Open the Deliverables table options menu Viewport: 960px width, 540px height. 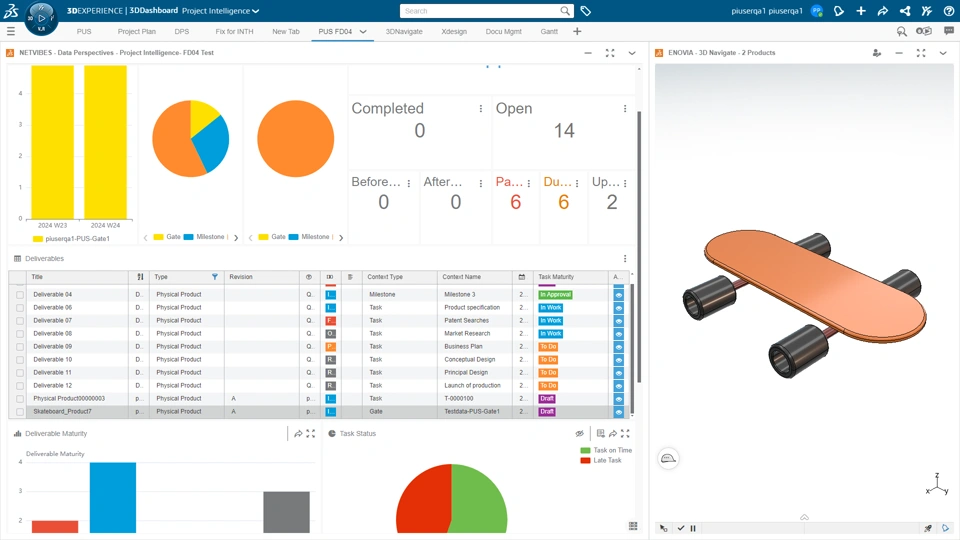coord(625,258)
